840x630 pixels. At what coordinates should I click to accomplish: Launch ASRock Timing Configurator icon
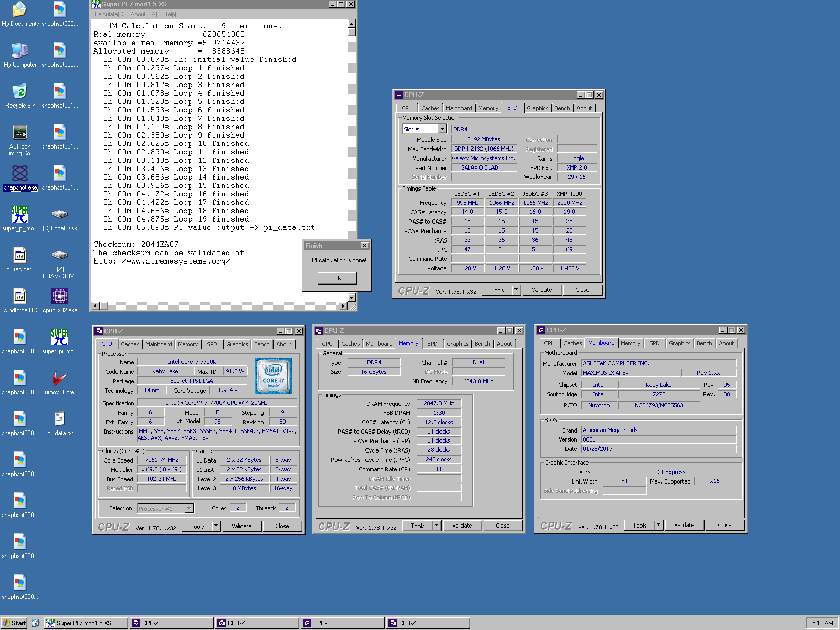click(20, 140)
